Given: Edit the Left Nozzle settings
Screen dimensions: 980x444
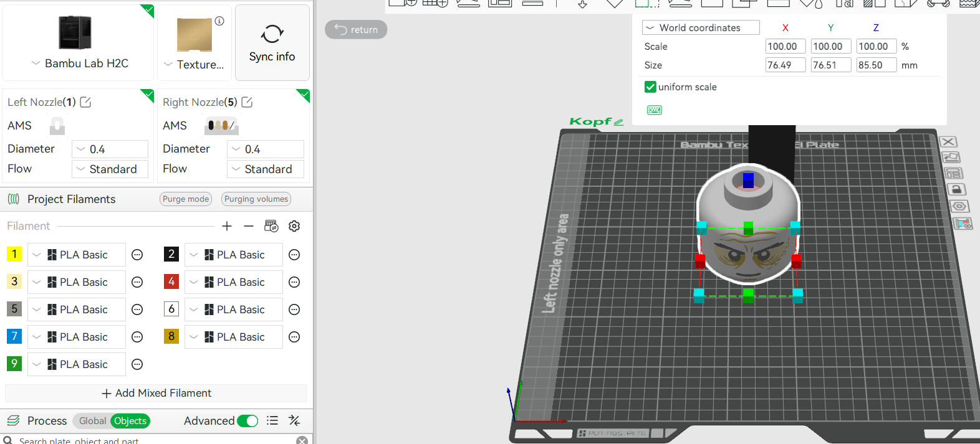Looking at the screenshot, I should point(85,102).
